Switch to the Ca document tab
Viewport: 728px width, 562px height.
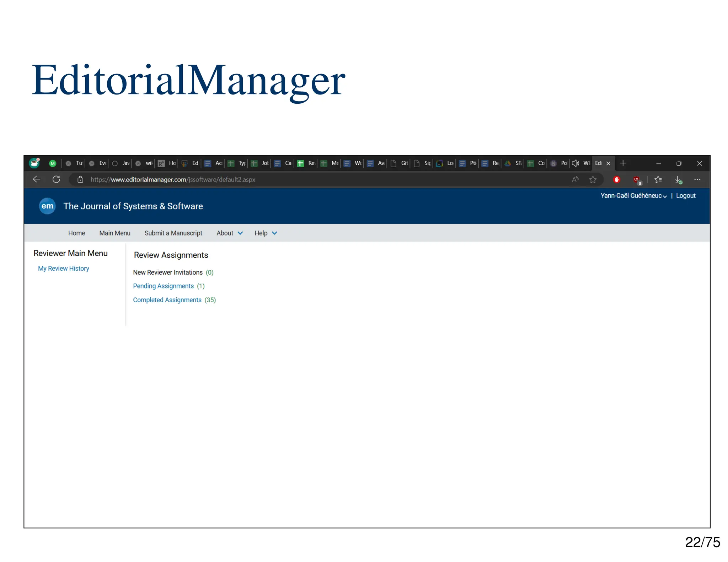pos(283,163)
